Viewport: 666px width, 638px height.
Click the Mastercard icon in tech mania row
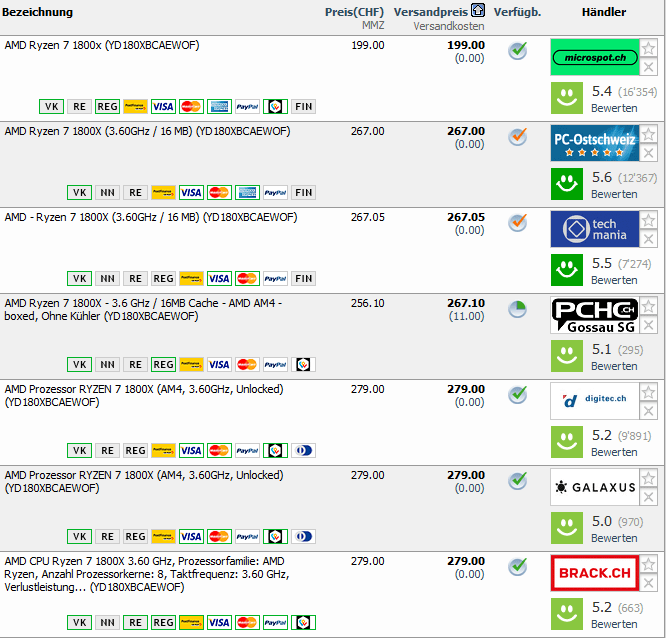pyautogui.click(x=247, y=279)
